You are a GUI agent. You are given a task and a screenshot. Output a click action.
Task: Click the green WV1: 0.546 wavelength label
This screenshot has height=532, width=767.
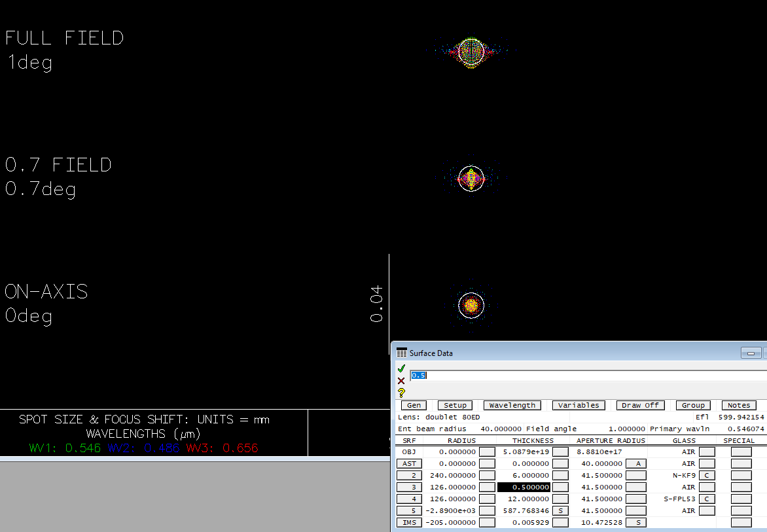pos(65,448)
